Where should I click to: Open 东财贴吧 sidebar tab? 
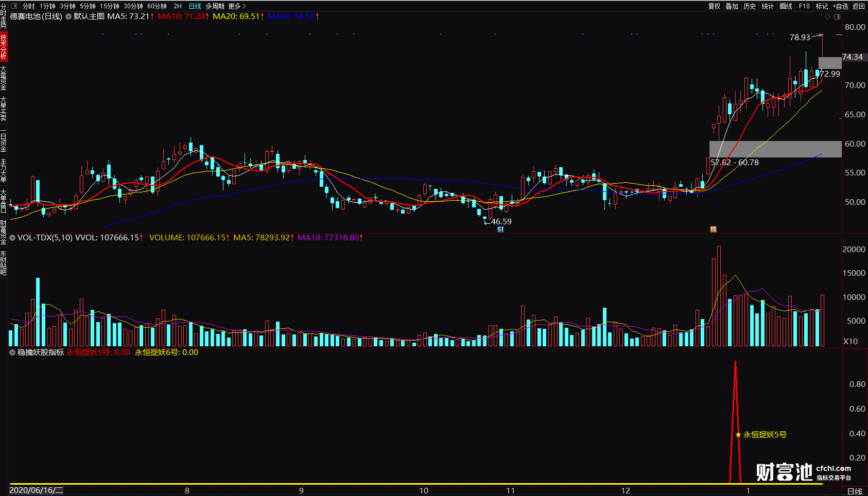point(4,263)
